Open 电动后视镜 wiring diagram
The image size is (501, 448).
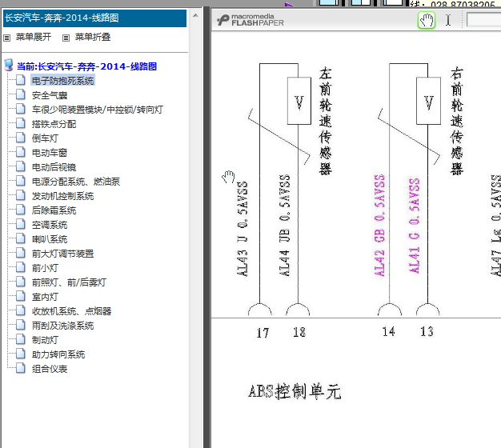click(54, 167)
